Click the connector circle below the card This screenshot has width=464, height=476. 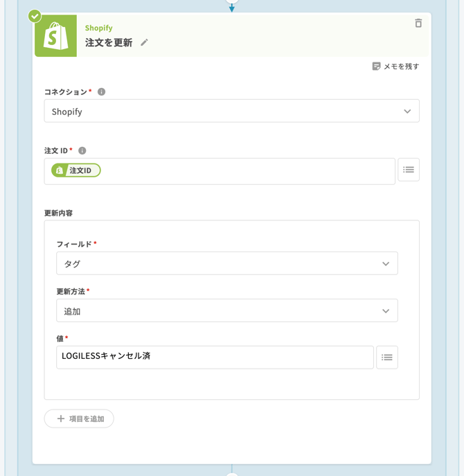click(x=232, y=474)
